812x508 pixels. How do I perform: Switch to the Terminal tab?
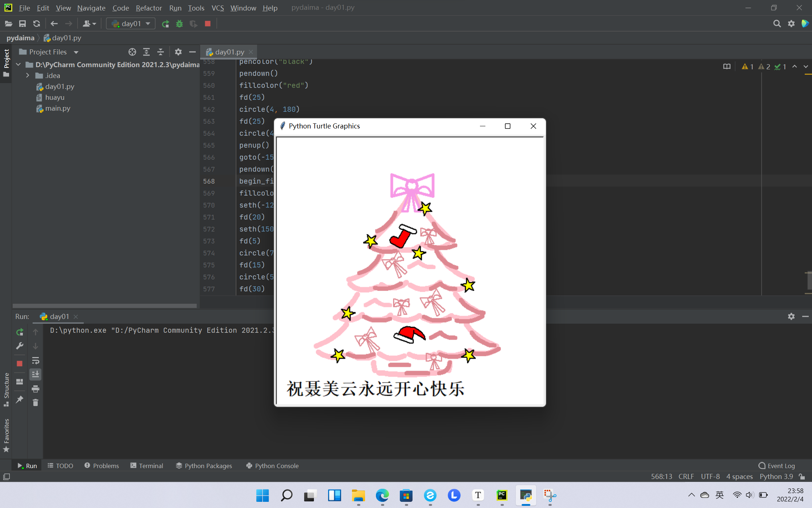click(147, 466)
